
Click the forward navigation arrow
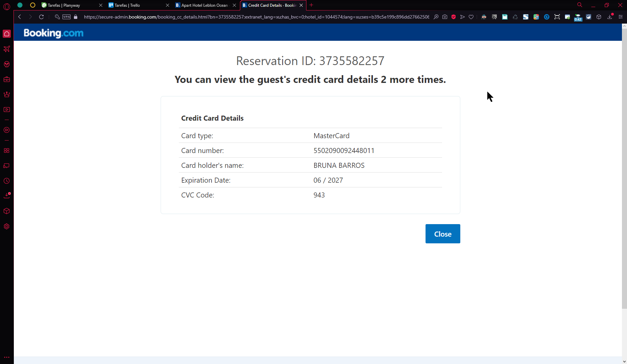point(30,17)
